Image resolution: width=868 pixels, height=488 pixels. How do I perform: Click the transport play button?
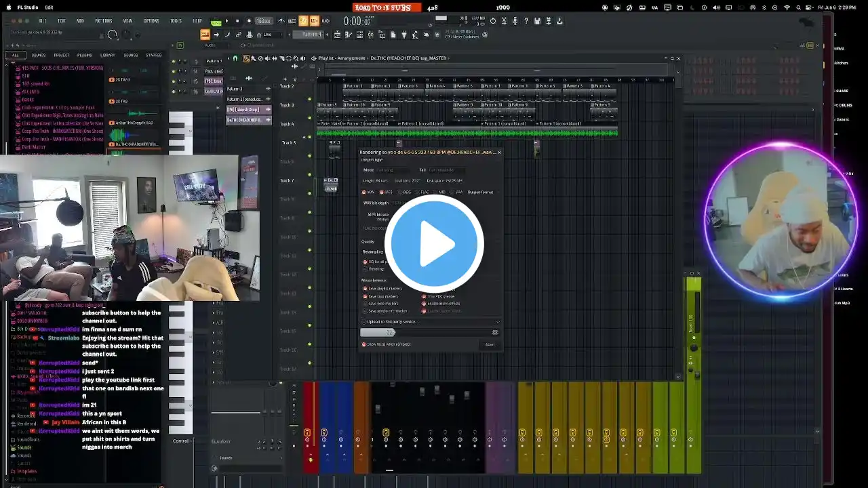pyautogui.click(x=226, y=21)
